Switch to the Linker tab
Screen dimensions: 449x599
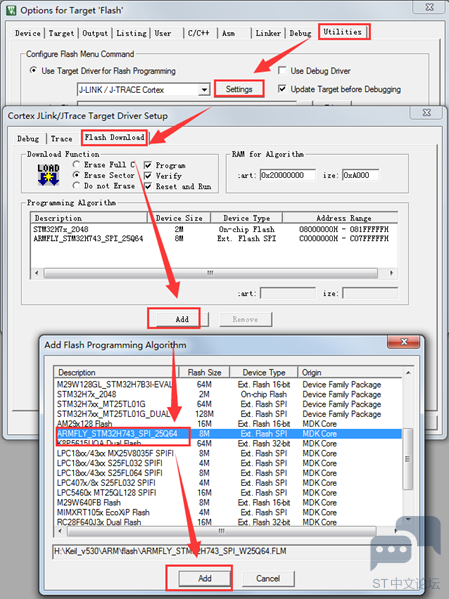click(268, 33)
